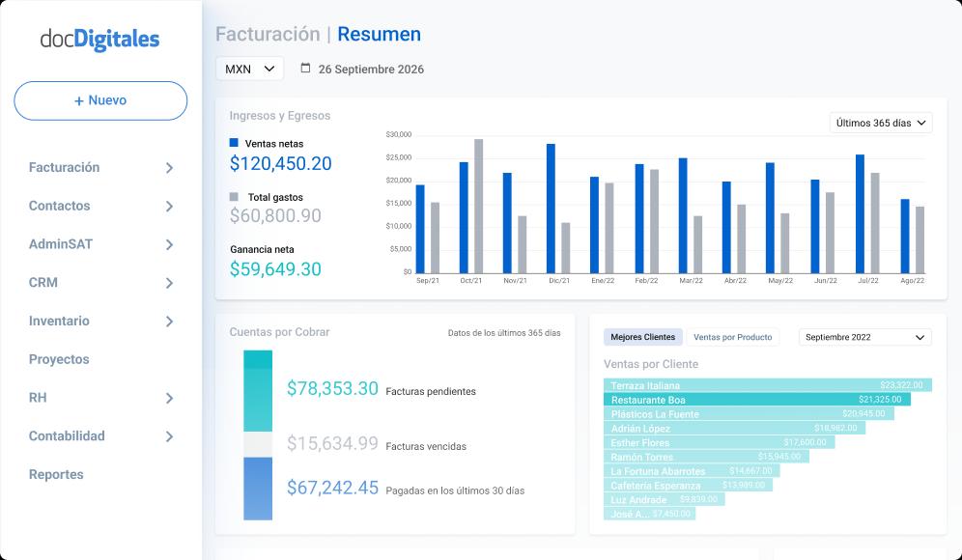Open the Inventario sidebar menu

click(59, 321)
